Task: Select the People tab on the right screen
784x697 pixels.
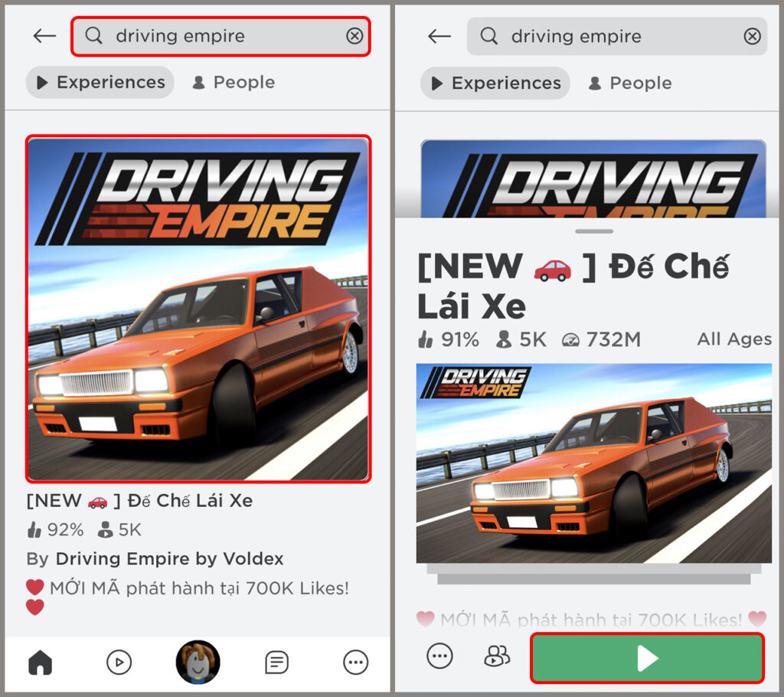Action: pyautogui.click(x=629, y=83)
